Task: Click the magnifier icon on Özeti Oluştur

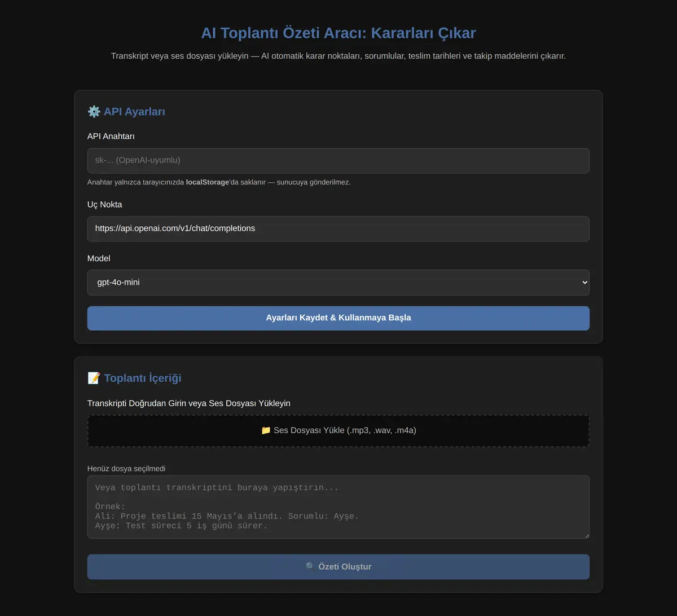Action: [310, 566]
